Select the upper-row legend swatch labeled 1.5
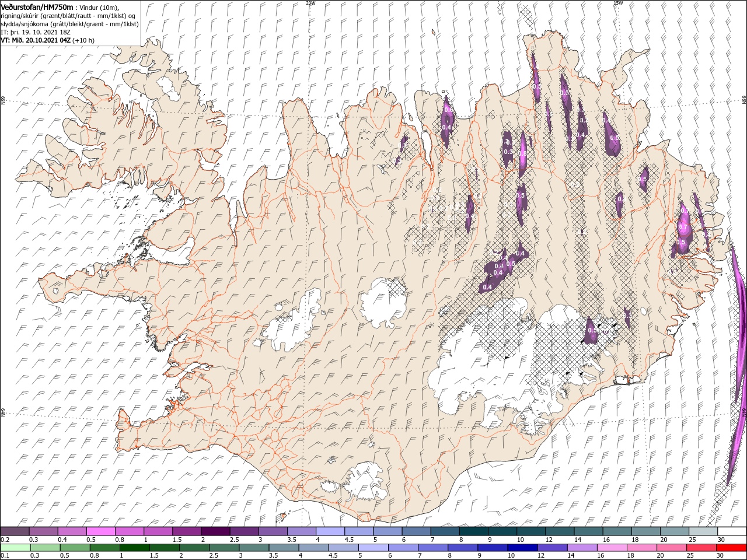The image size is (747, 560). click(x=186, y=531)
